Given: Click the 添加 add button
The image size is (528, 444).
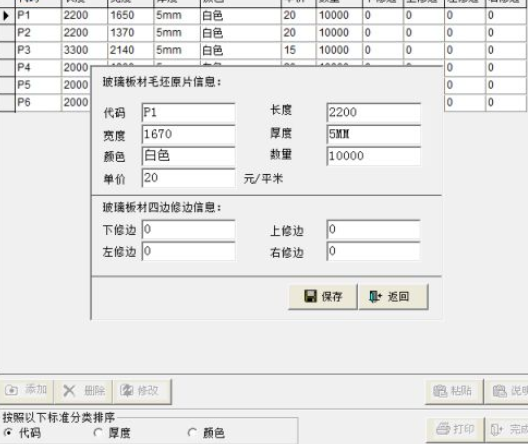Looking at the screenshot, I should pyautogui.click(x=26, y=391).
